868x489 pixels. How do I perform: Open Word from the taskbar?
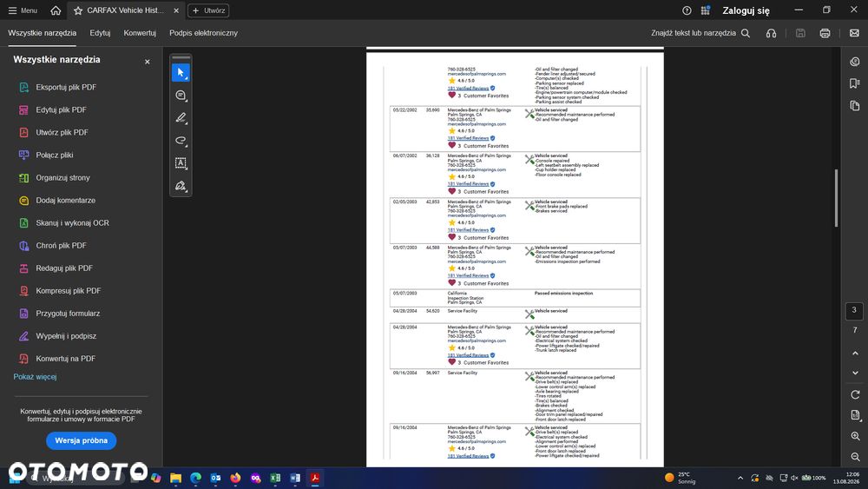pos(295,478)
